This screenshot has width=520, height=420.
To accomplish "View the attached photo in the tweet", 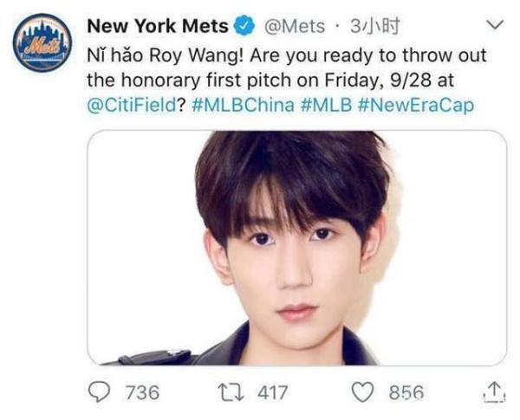I will coord(296,248).
